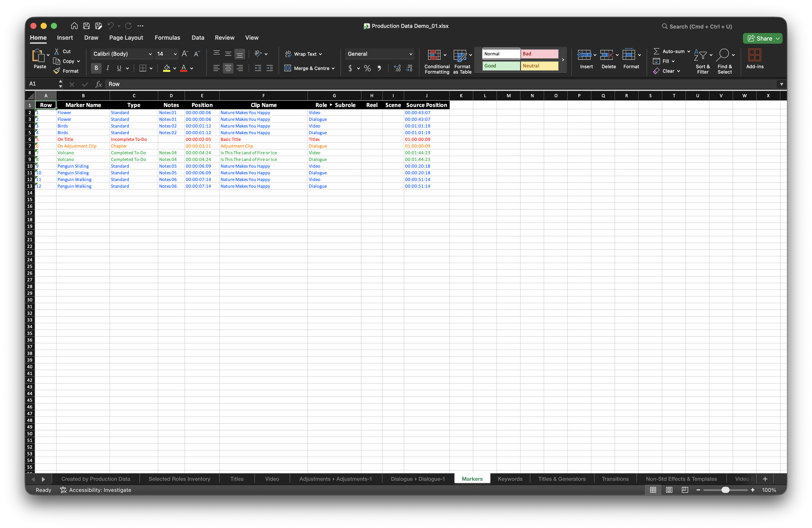This screenshot has width=812, height=528.
Task: Switch to Normal view in status bar
Action: (x=653, y=490)
